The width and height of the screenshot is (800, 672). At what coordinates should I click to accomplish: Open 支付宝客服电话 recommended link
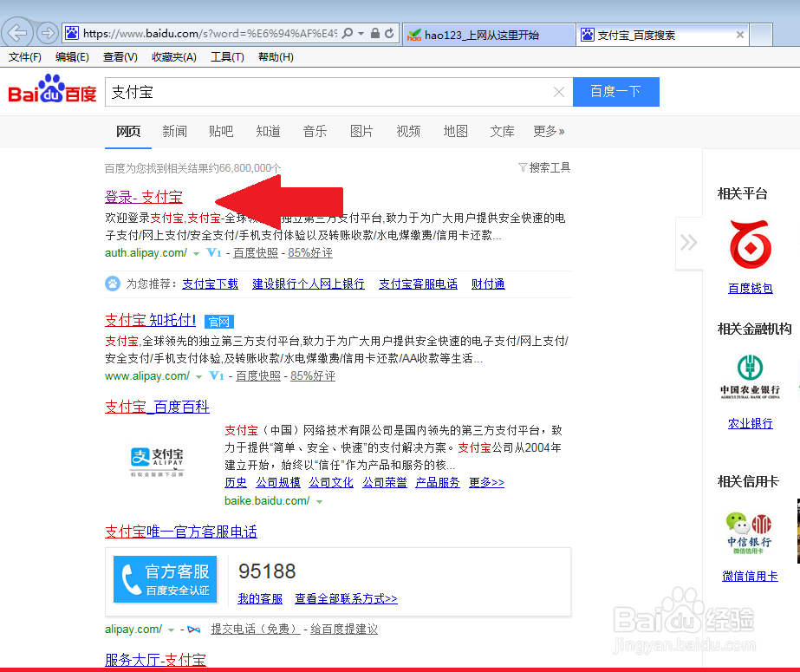click(418, 284)
